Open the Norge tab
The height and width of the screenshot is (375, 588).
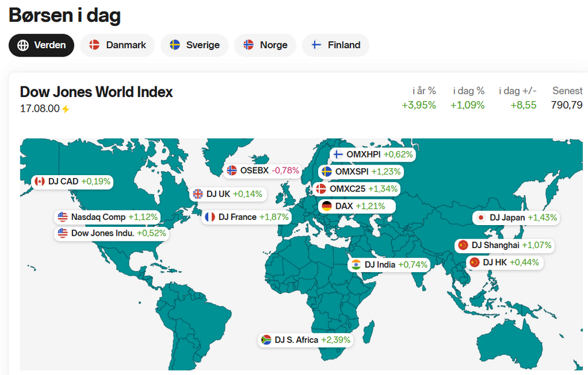click(x=265, y=45)
